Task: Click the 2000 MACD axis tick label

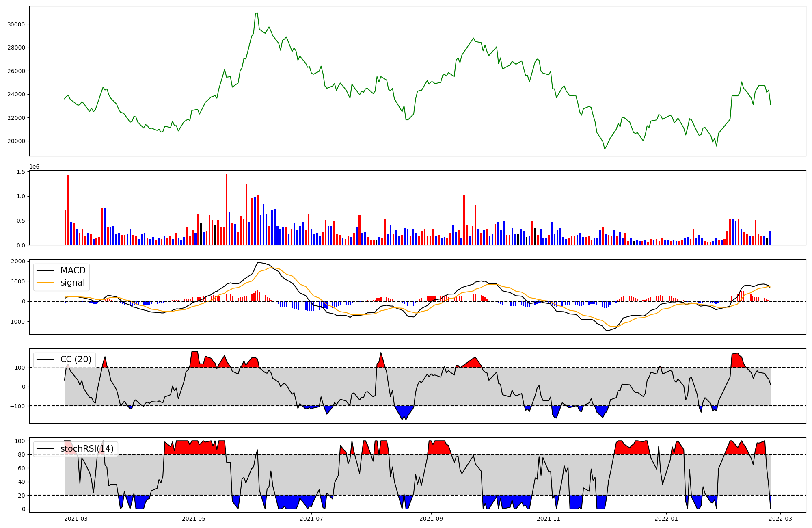Action: pyautogui.click(x=18, y=261)
